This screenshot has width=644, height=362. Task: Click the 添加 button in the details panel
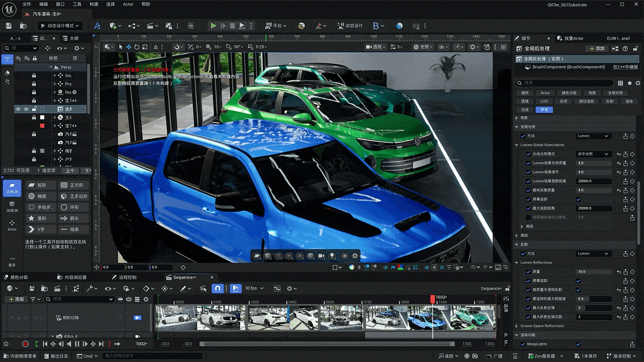[x=597, y=49]
